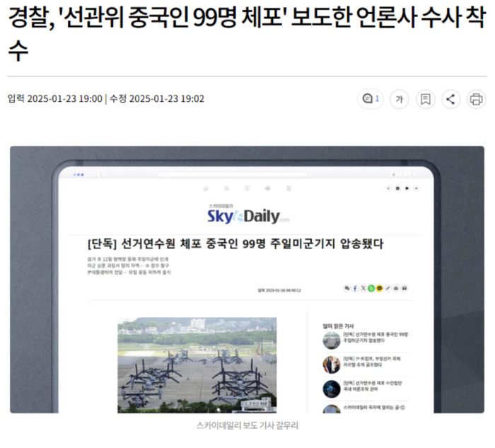Click the first thumbnail under '많이 읽은 기사'
This screenshot has width=495, height=448.
tap(332, 339)
